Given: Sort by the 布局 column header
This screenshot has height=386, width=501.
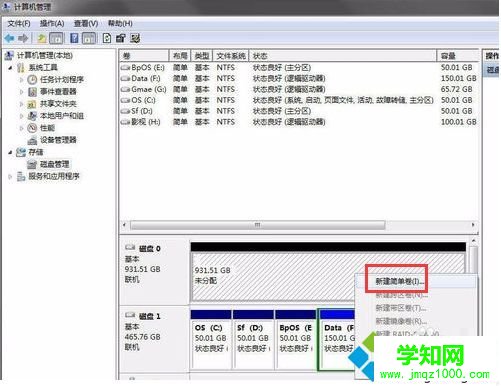Looking at the screenshot, I should pyautogui.click(x=180, y=56).
